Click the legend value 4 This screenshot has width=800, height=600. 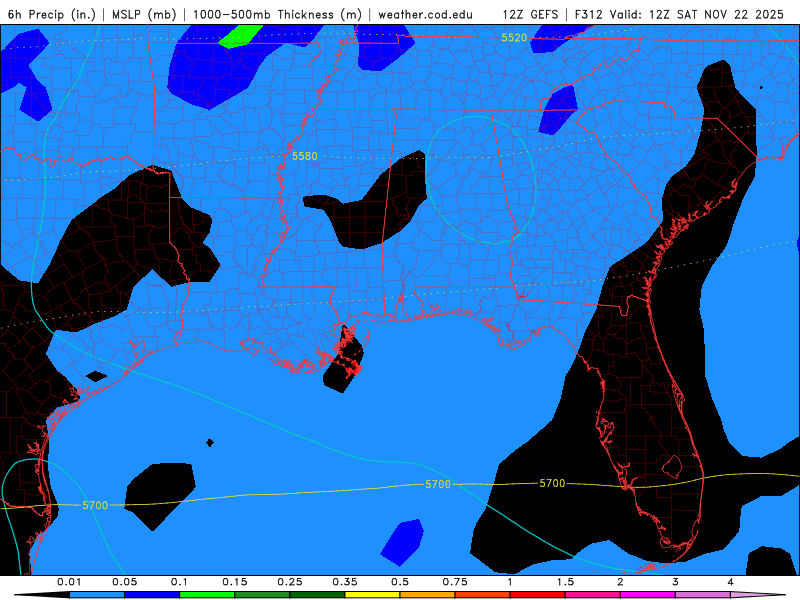click(x=731, y=582)
